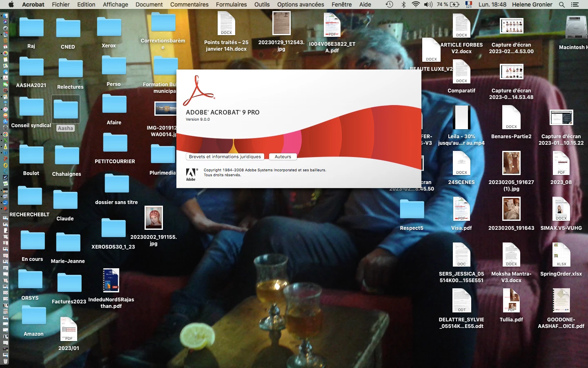This screenshot has height=368, width=588.
Task: Open the Commentaires menu
Action: 189,4
